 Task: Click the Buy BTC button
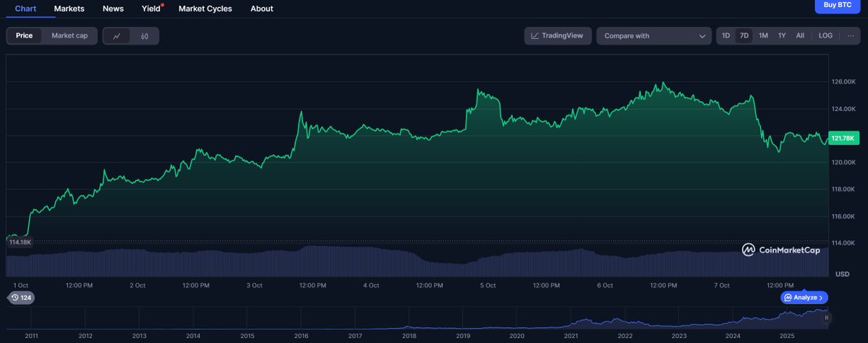coord(838,5)
